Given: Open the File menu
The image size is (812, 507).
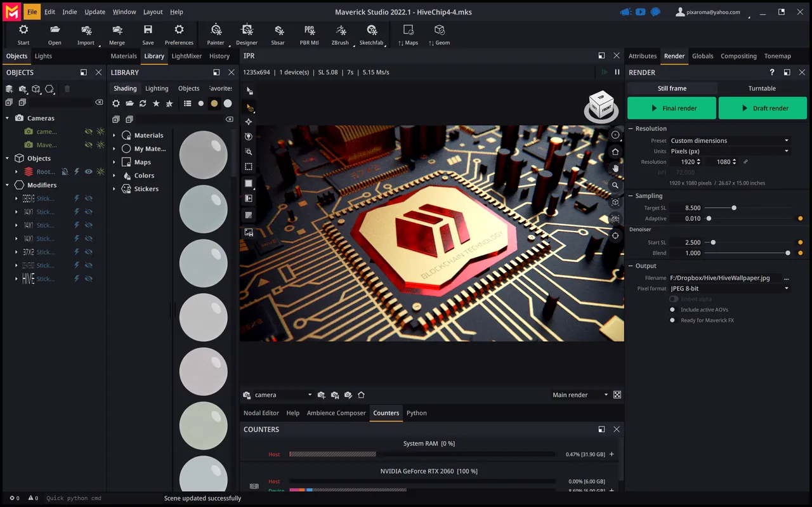Looking at the screenshot, I should (x=32, y=11).
